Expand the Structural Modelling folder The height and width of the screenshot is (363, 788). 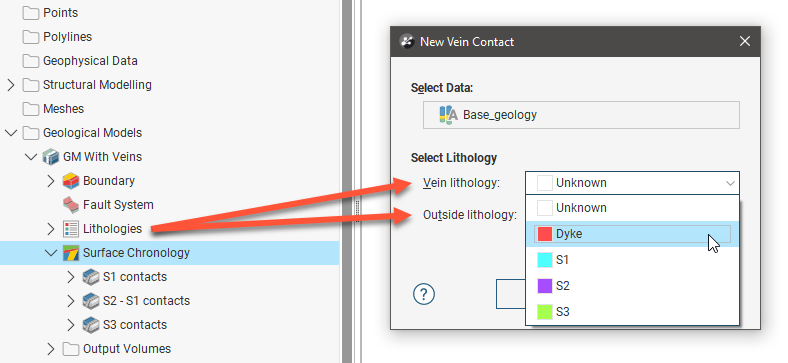11,85
